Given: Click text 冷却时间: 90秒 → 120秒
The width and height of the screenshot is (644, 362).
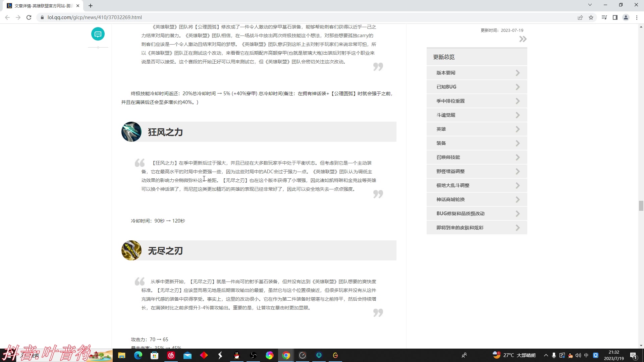Looking at the screenshot, I should 158,221.
